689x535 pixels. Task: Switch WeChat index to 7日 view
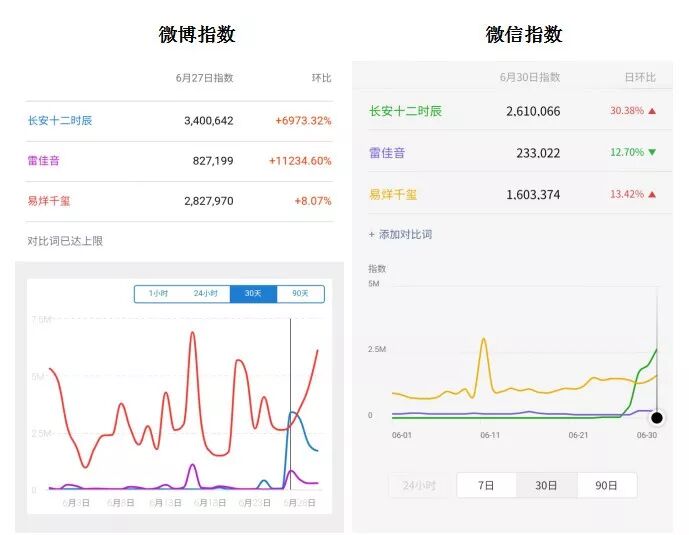click(486, 485)
